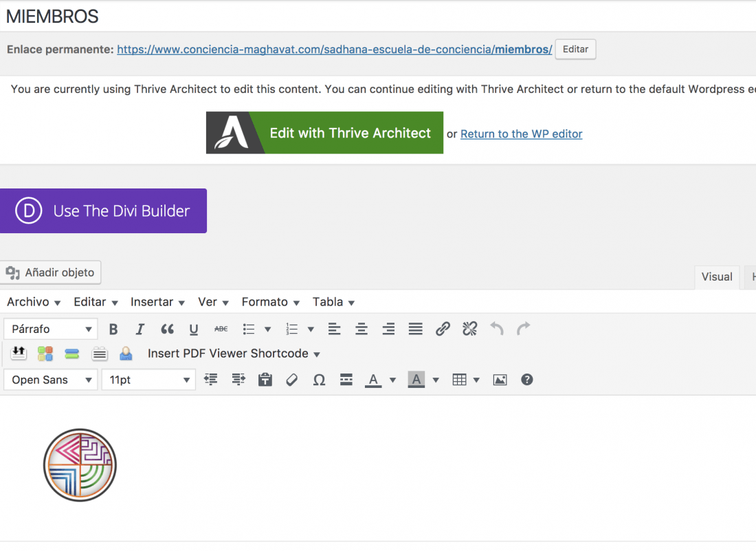Screen dimensions: 756x551
Task: Expand table options arrow
Action: (x=476, y=380)
